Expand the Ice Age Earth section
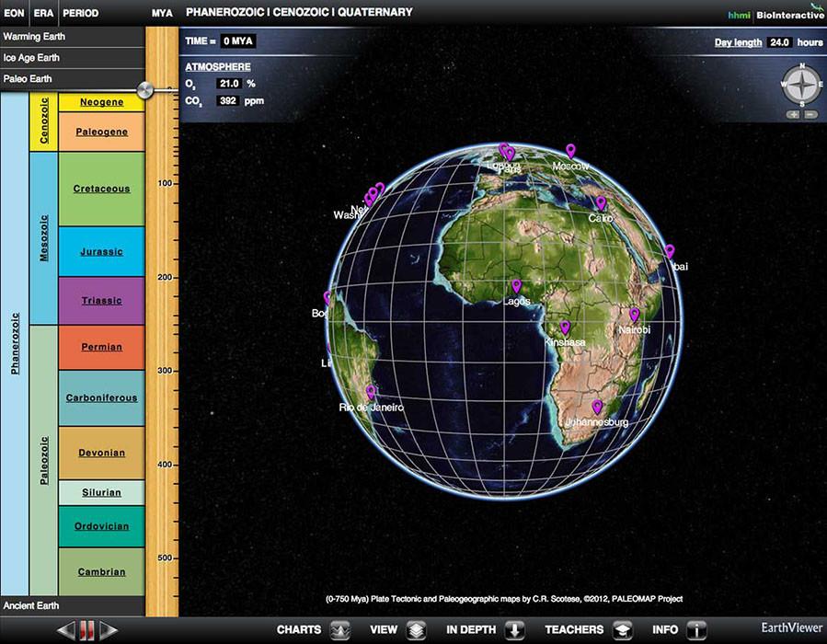This screenshot has width=827, height=644. [73, 57]
